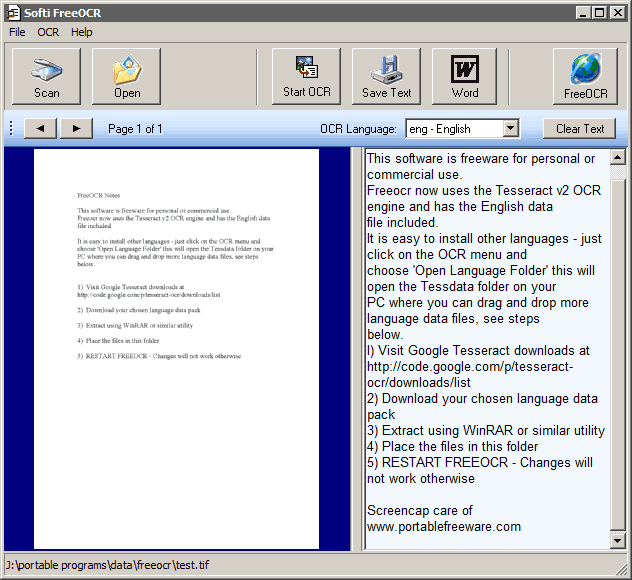632x580 pixels.
Task: Click the line 'http://code.google.com/p/tesseract-' in output
Action: (470, 367)
